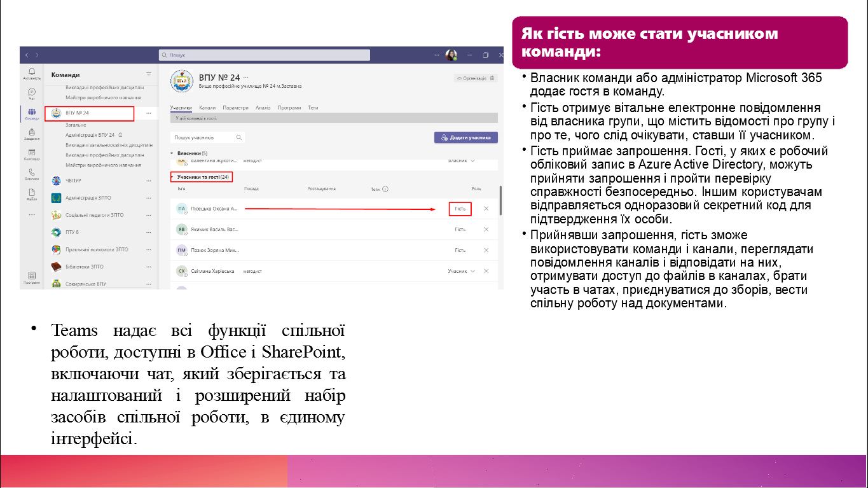Open the Calendar sidebar icon
Viewport: 868px width, 488px height.
tap(32, 154)
